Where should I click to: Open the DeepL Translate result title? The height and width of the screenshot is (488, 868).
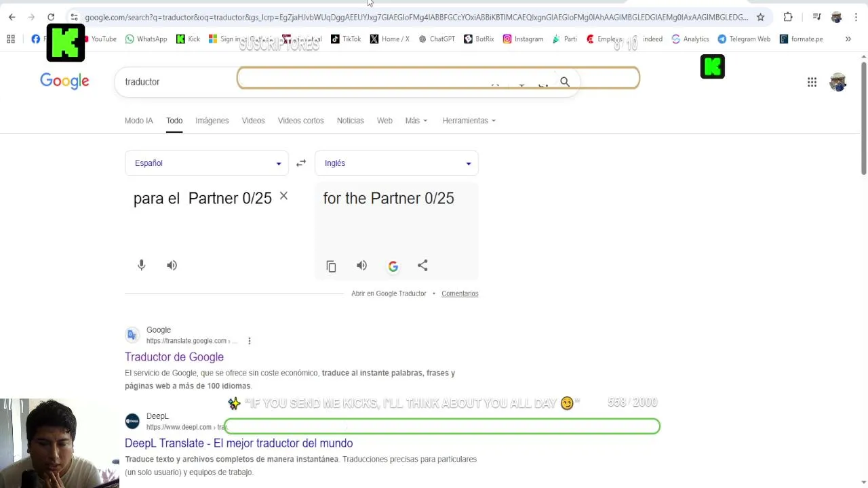click(x=239, y=443)
